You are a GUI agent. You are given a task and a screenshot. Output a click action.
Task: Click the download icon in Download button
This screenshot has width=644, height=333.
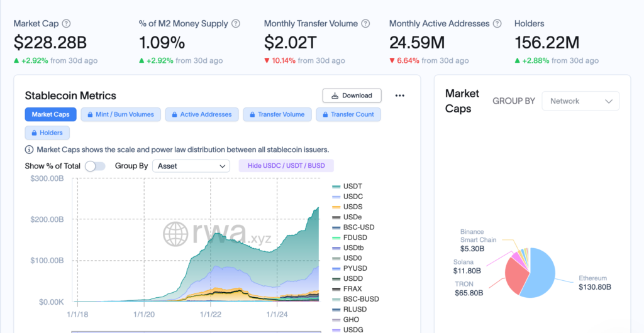333,96
